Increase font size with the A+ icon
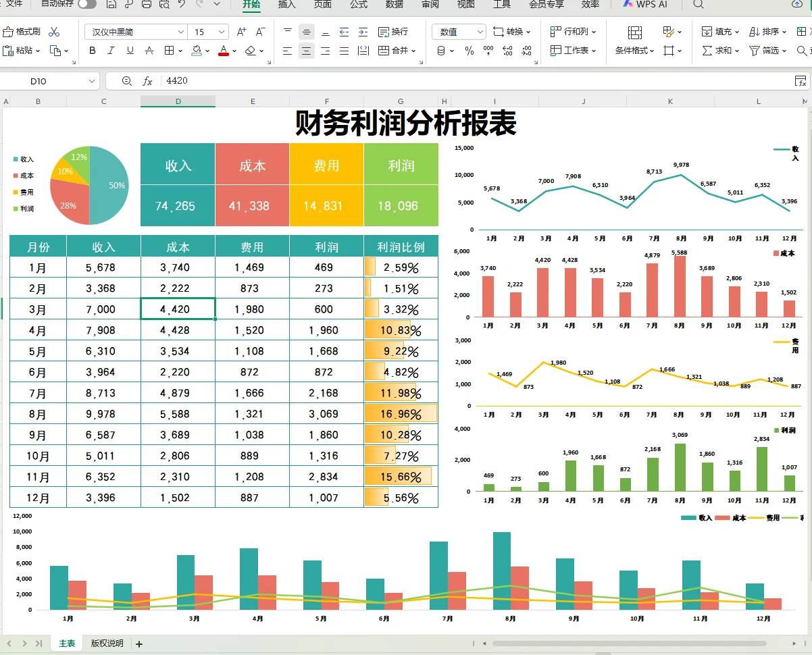 pos(242,32)
